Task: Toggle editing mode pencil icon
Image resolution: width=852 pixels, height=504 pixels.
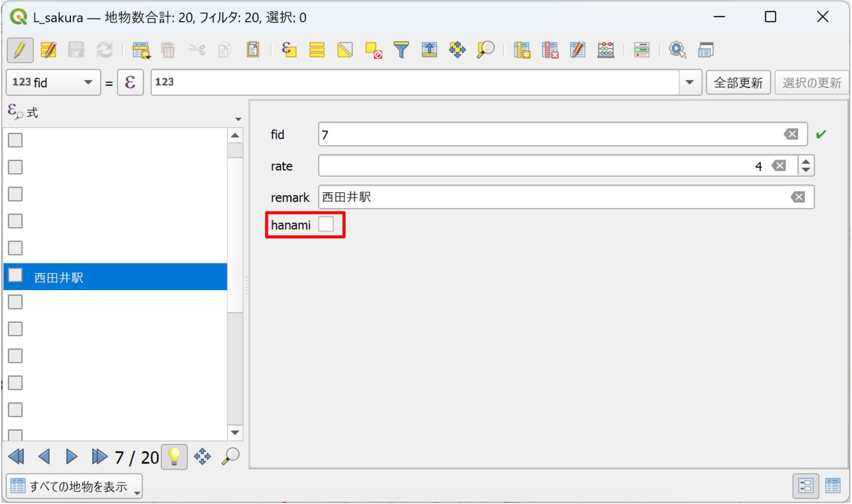Action: tap(20, 51)
